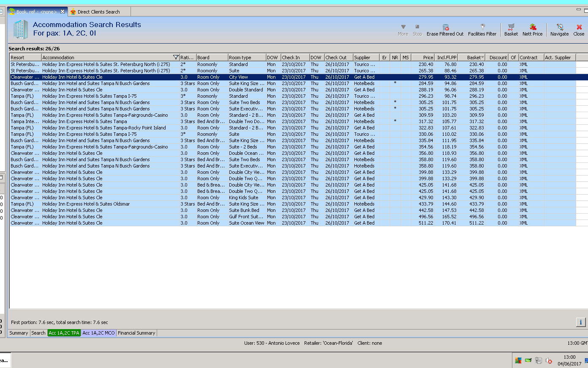588x368 pixels.
Task: Go to the Summary bottom tab
Action: (x=19, y=333)
